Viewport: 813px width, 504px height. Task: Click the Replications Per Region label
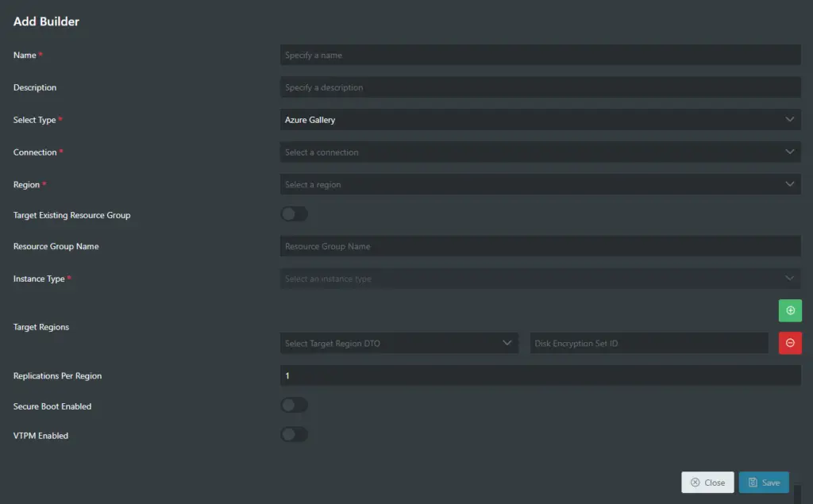pyautogui.click(x=57, y=376)
